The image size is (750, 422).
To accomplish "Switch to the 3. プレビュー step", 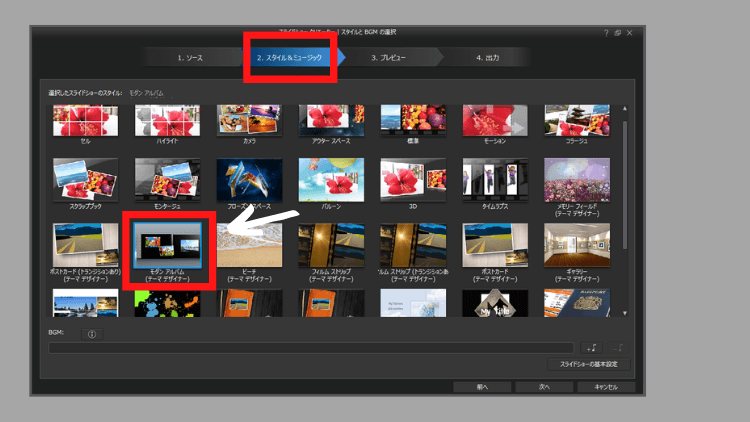I will coord(388,58).
